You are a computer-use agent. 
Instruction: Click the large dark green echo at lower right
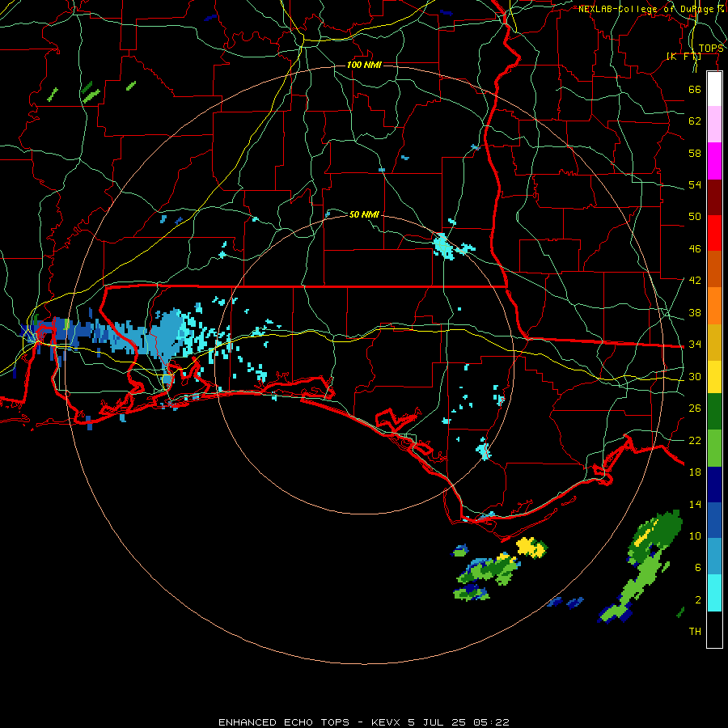click(657, 534)
